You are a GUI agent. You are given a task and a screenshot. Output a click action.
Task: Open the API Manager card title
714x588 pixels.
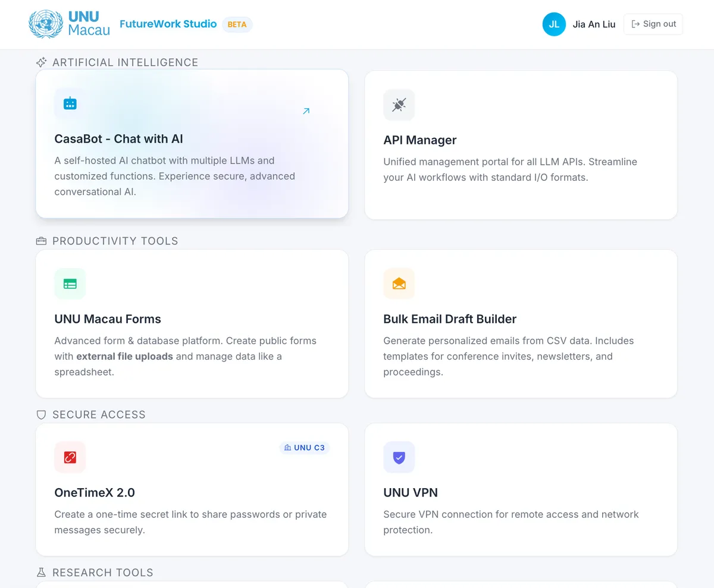coord(420,140)
